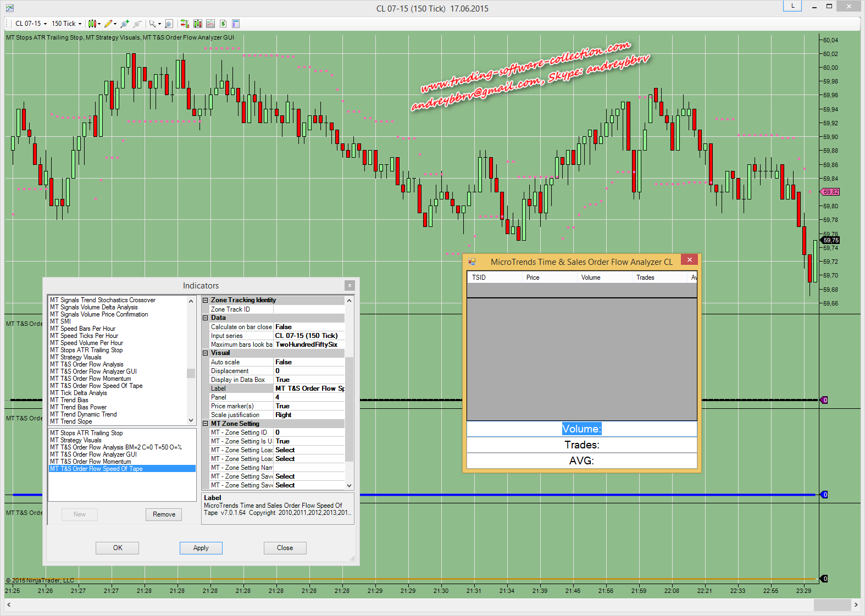865x616 pixels.
Task: Select the cursor pointer tool icon
Action: click(x=153, y=24)
